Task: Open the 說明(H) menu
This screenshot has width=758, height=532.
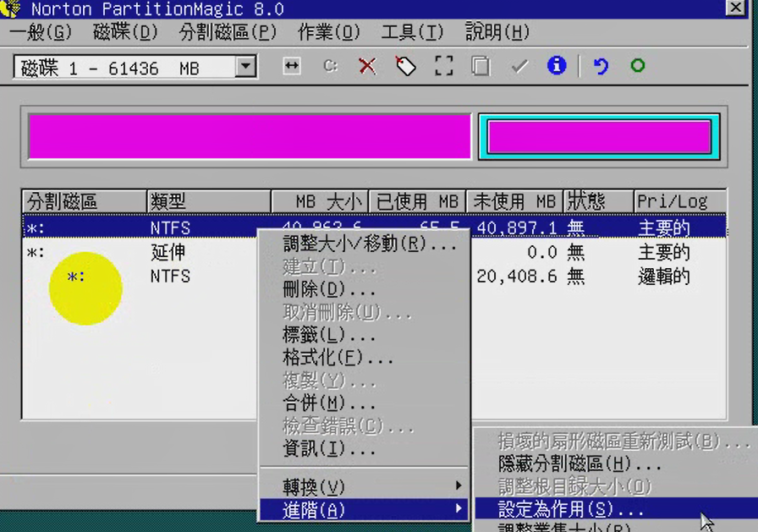Action: click(497, 32)
